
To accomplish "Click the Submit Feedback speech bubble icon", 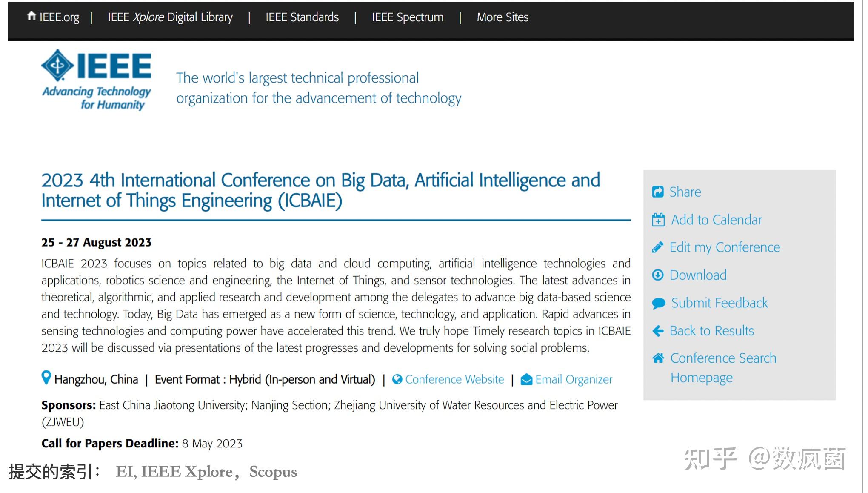I will (658, 303).
